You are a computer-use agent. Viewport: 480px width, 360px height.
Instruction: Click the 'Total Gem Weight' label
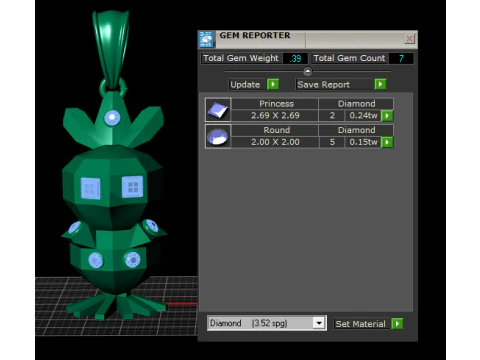pos(241,58)
